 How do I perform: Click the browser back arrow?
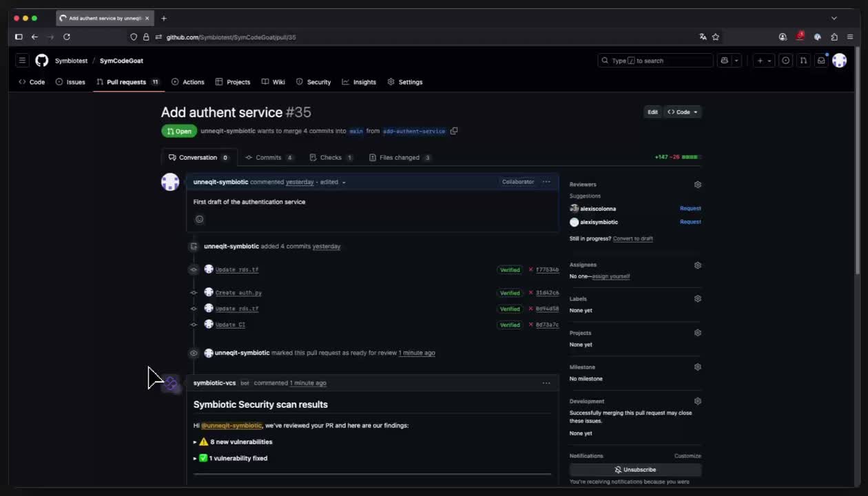click(x=34, y=37)
